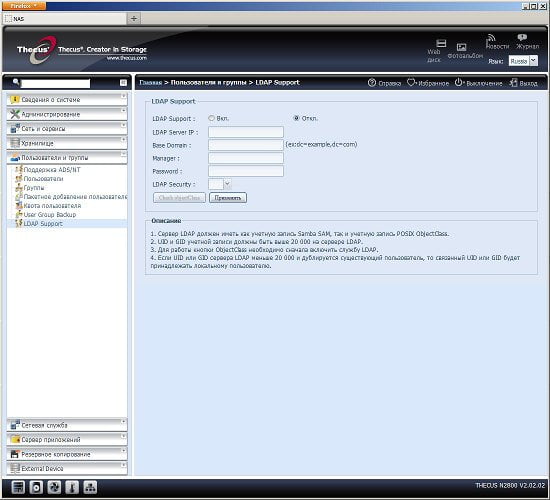Click the LDAP Server IP input field
Image resolution: width=550 pixels, height=500 pixels.
246,132
